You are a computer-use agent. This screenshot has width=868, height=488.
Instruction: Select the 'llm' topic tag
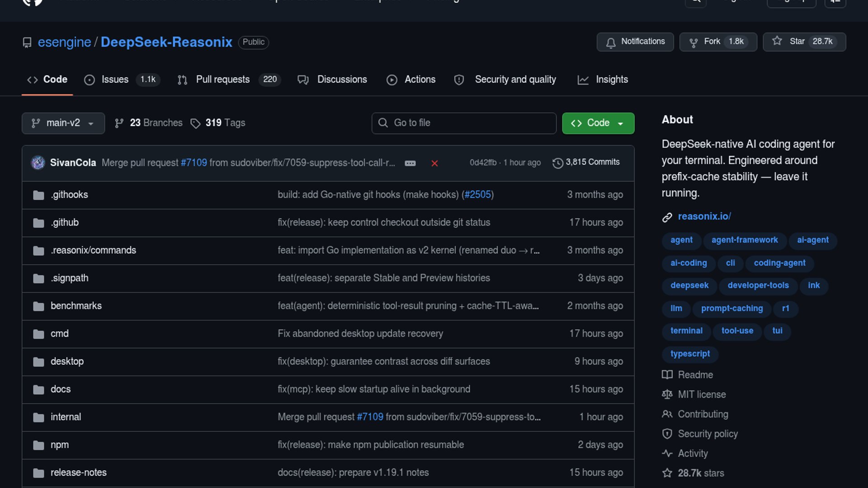click(x=676, y=309)
